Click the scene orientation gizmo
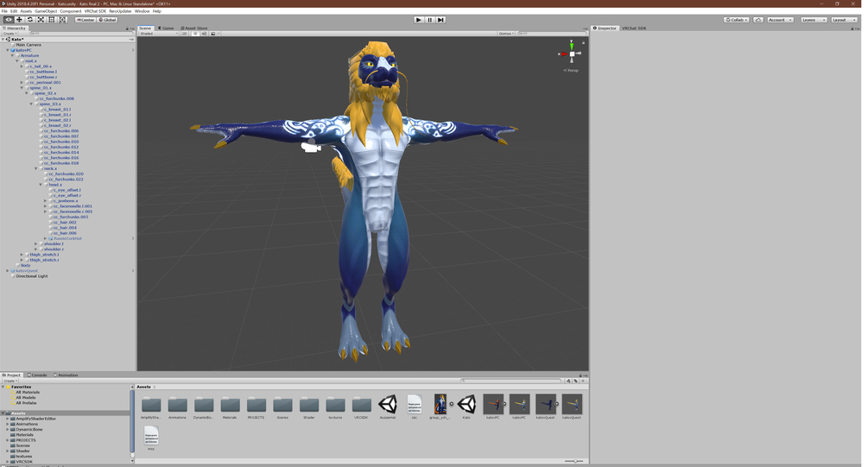Screen dimensions: 868x467 (571, 54)
